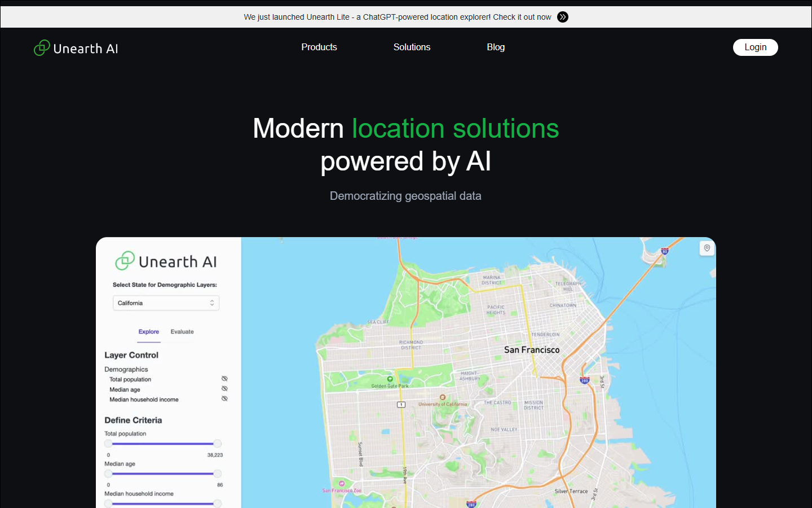Click the "San Francisco" city label on map
This screenshot has width=812, height=508.
pyautogui.click(x=532, y=350)
